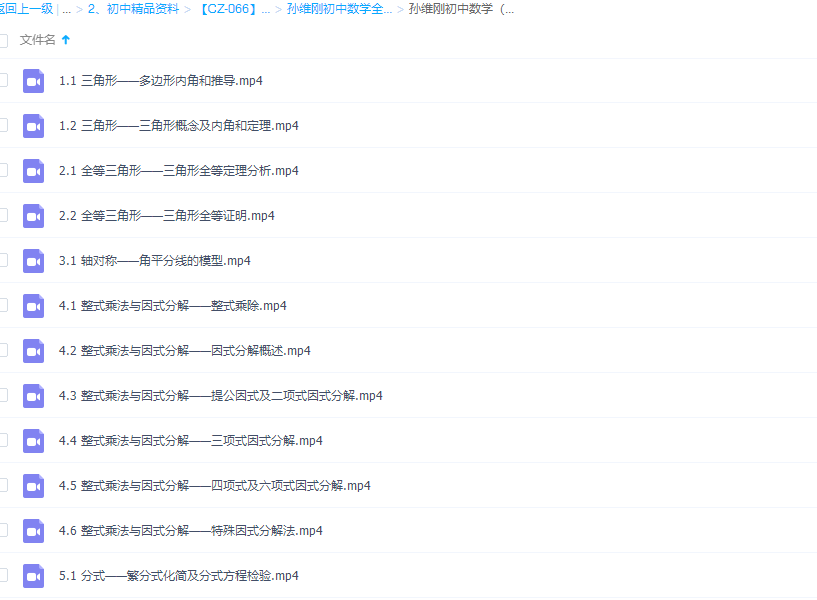The width and height of the screenshot is (817, 600).
Task: Click the video icon beside 1.2 三角形概念 file
Action: pos(33,125)
